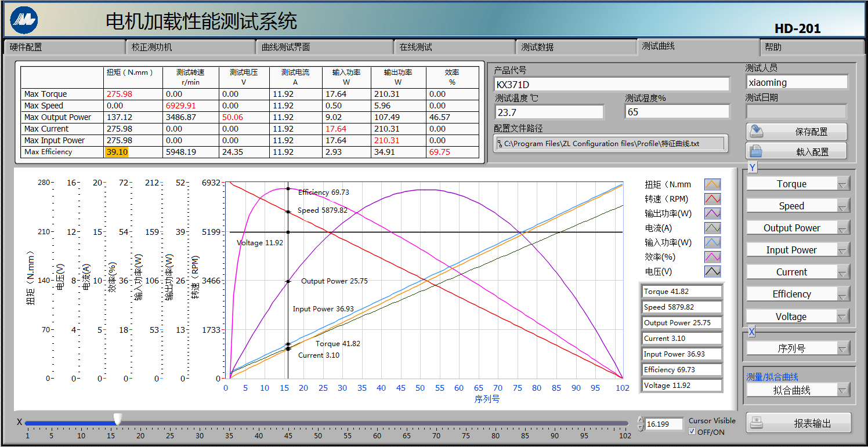Screen dimensions: 868x447
Task: Click the X cursor position slider handle
Action: [118, 419]
